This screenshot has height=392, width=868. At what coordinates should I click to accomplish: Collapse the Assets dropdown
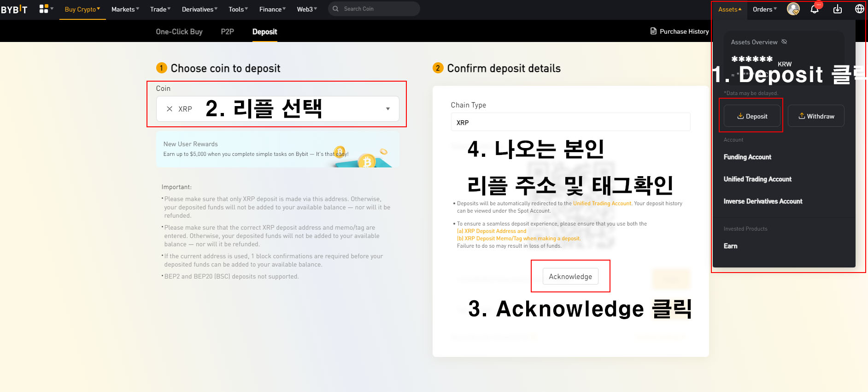(730, 9)
